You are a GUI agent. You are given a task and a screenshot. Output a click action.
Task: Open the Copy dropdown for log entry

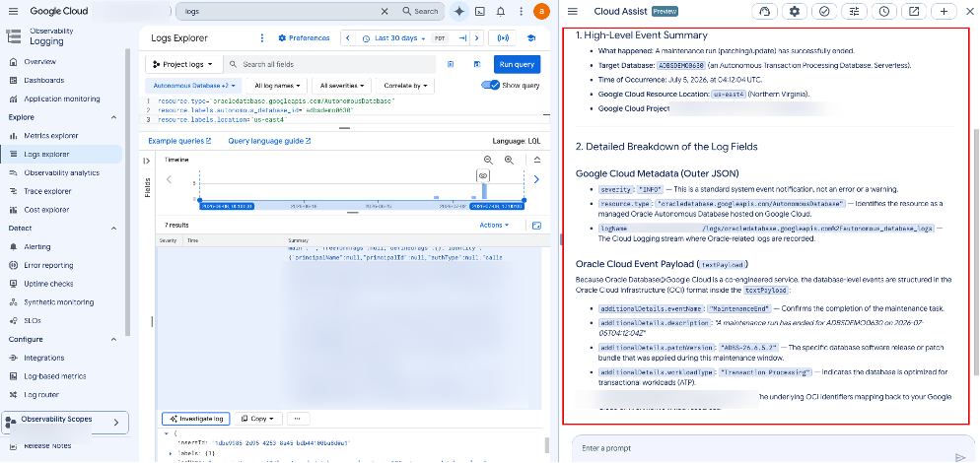point(258,419)
